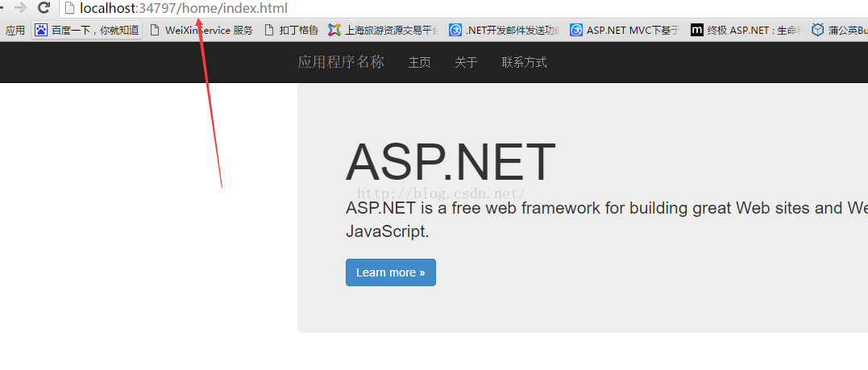Open the WeiXinService 服务 bookmark
Screen dimensions: 868x370
coord(201,30)
